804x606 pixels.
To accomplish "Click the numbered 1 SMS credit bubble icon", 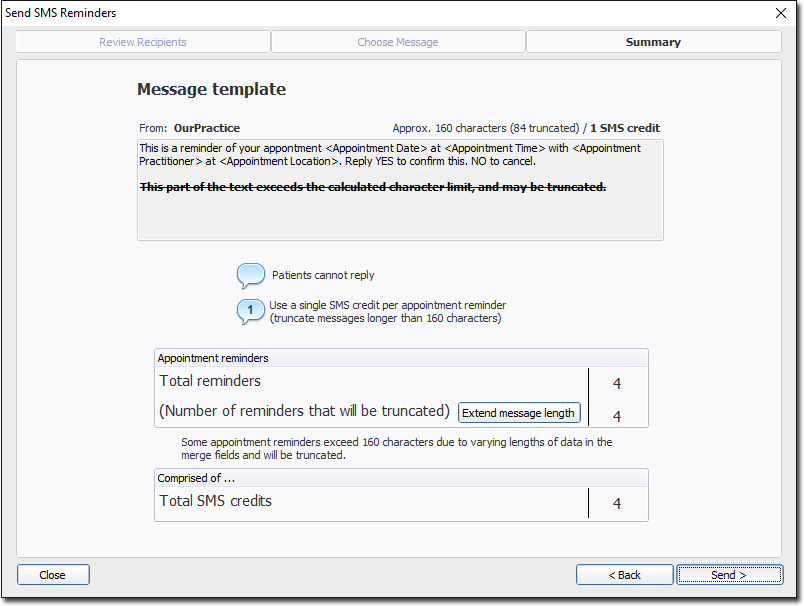I will pos(250,312).
